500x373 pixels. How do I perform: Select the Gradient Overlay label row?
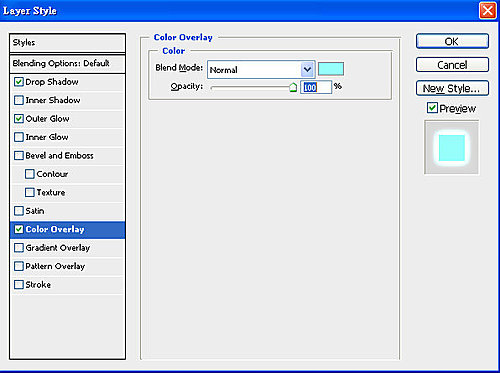67,248
